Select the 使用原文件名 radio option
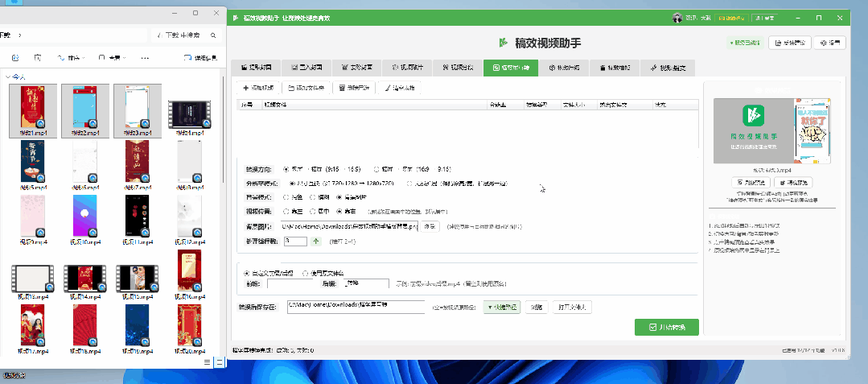Viewport: 868px width, 384px height. click(x=305, y=273)
